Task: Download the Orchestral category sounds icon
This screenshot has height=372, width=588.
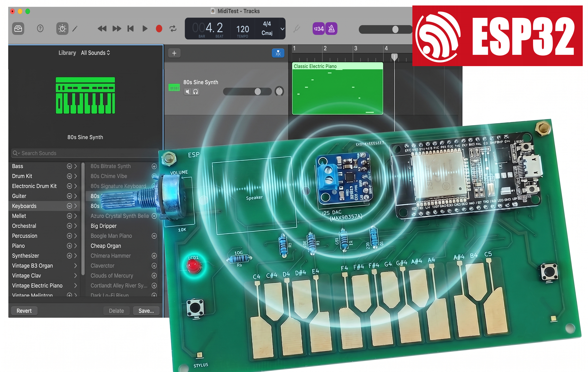Action: click(x=69, y=226)
